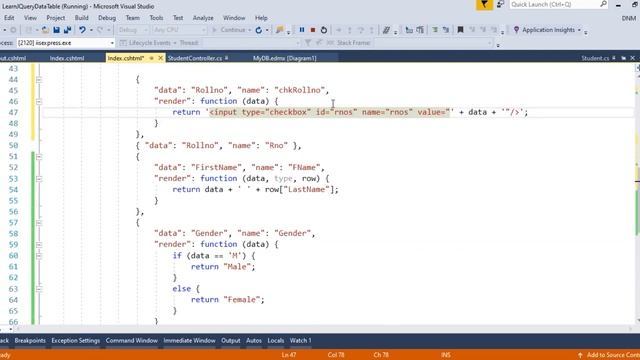Undo the last edit

point(82,30)
